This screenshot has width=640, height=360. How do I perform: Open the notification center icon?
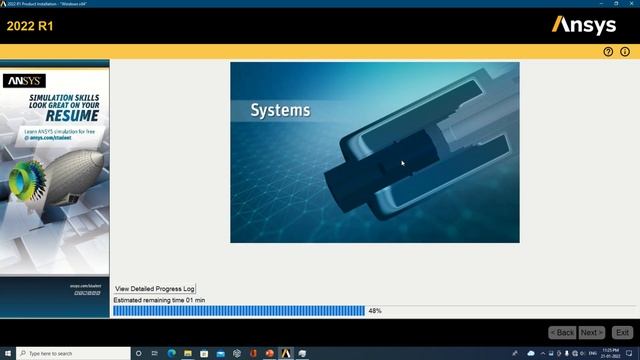pos(629,353)
